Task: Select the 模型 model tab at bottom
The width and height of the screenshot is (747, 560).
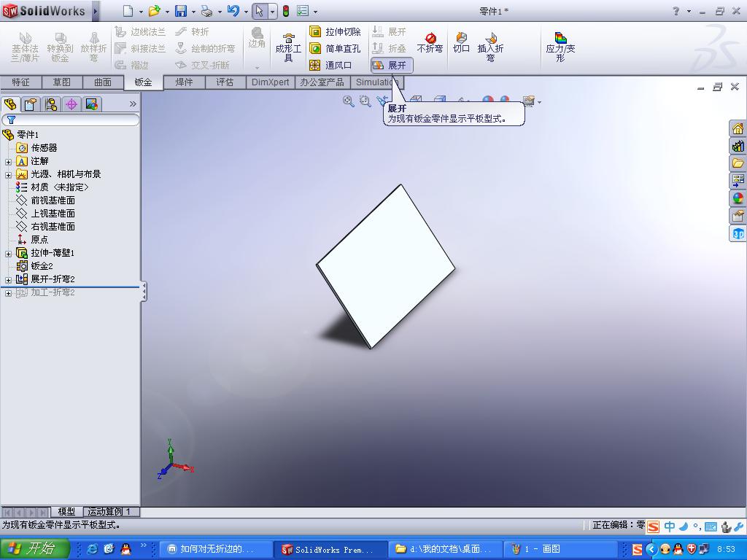Action: (66, 512)
